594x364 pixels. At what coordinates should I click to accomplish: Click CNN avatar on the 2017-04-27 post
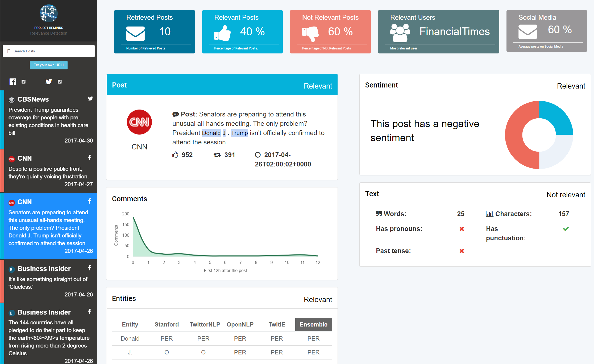click(x=11, y=159)
